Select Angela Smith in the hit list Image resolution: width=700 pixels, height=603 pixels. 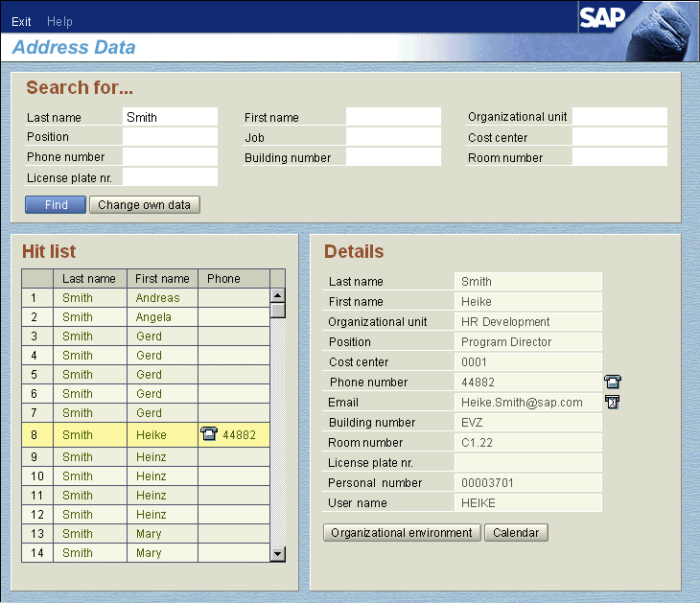tap(153, 317)
